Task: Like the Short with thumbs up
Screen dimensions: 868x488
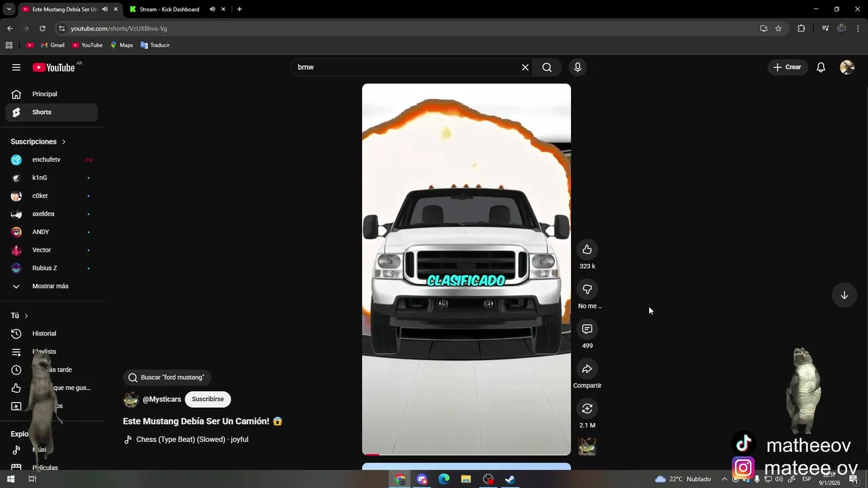Action: (587, 249)
